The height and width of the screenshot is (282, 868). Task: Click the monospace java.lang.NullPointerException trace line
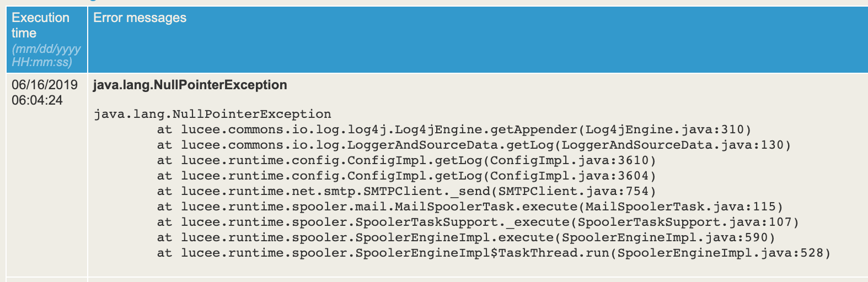coord(212,114)
